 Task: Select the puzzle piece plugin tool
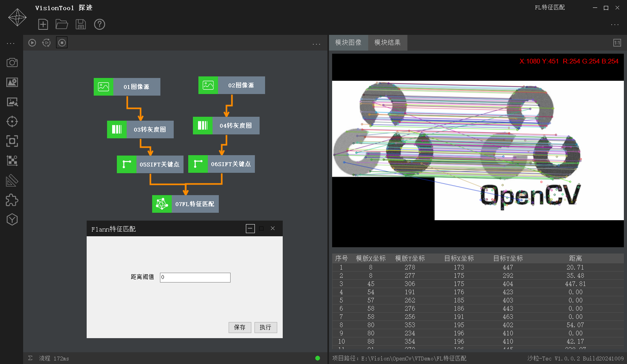[x=12, y=200]
